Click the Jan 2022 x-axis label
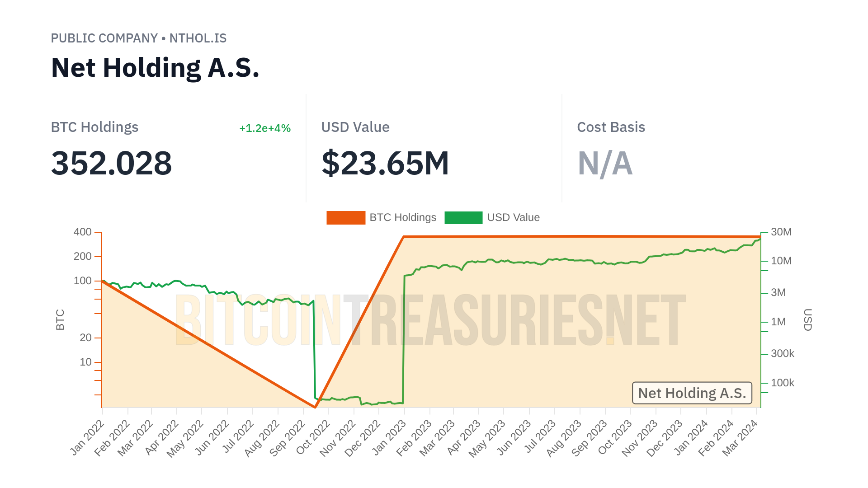This screenshot has width=868, height=488. pos(87,437)
